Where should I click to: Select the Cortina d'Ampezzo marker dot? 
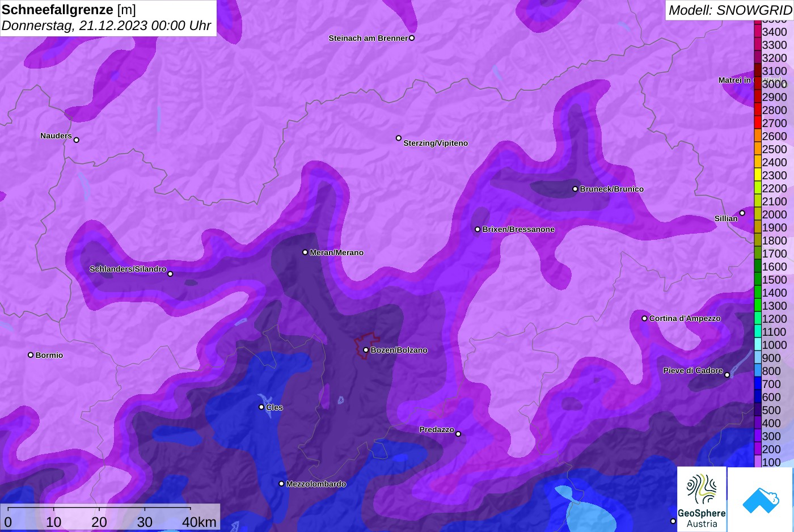(x=644, y=318)
